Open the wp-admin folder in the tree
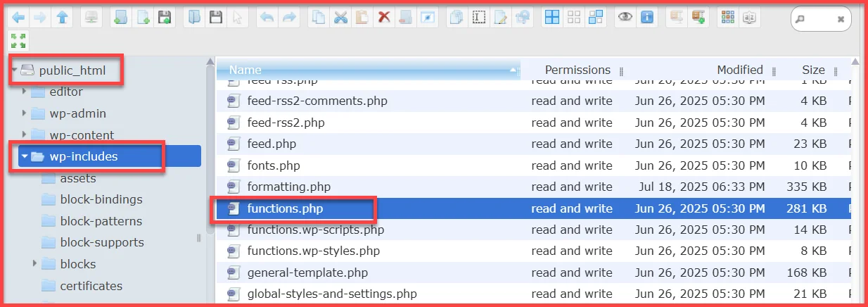 77,113
